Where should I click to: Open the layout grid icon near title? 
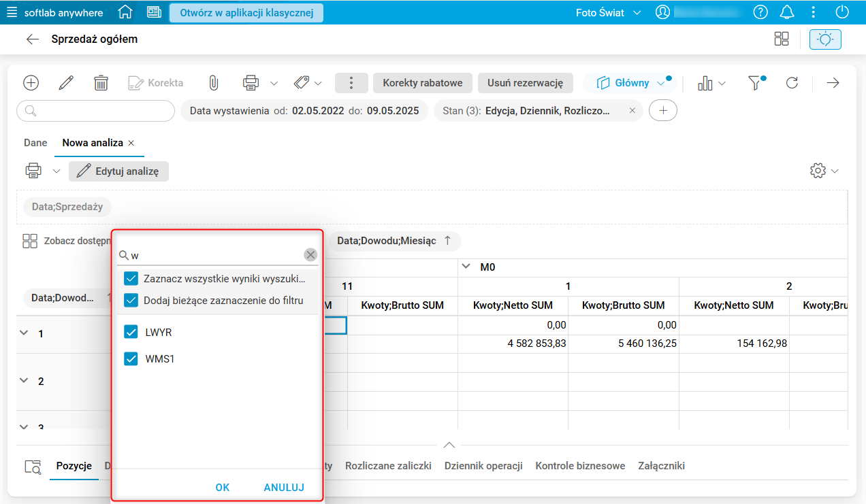tap(782, 39)
